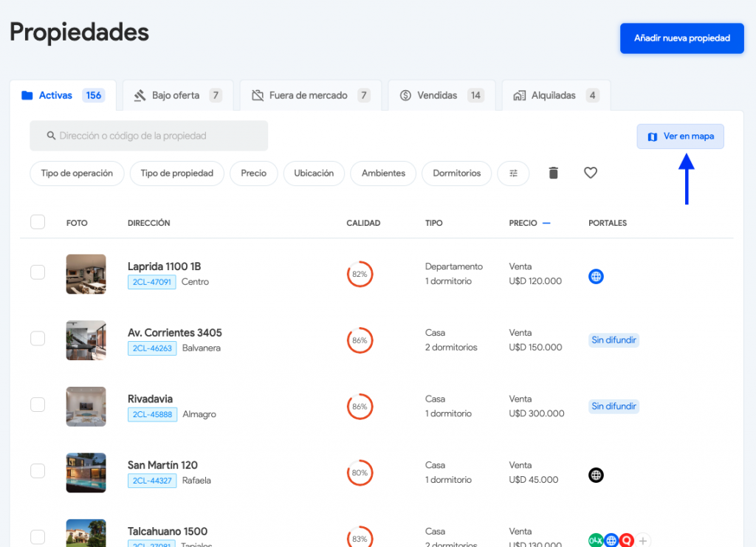
Task: Open the San Martín 120 photo thumbnail
Action: (86, 472)
